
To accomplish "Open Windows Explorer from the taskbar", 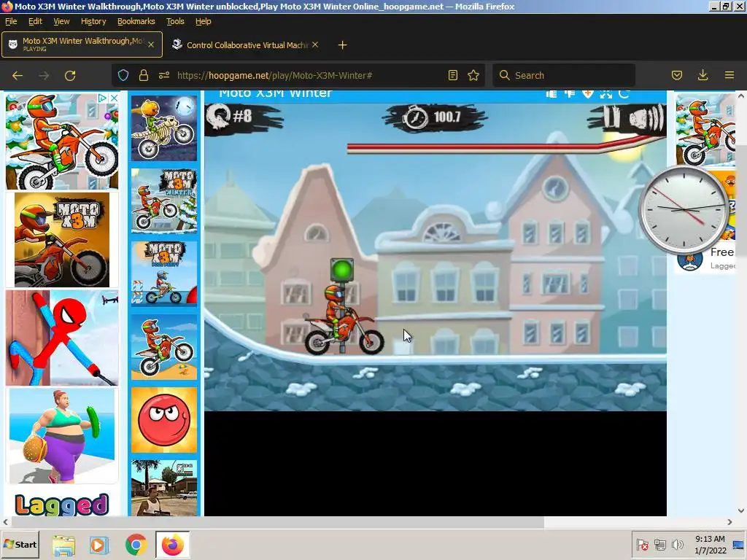I will (63, 545).
